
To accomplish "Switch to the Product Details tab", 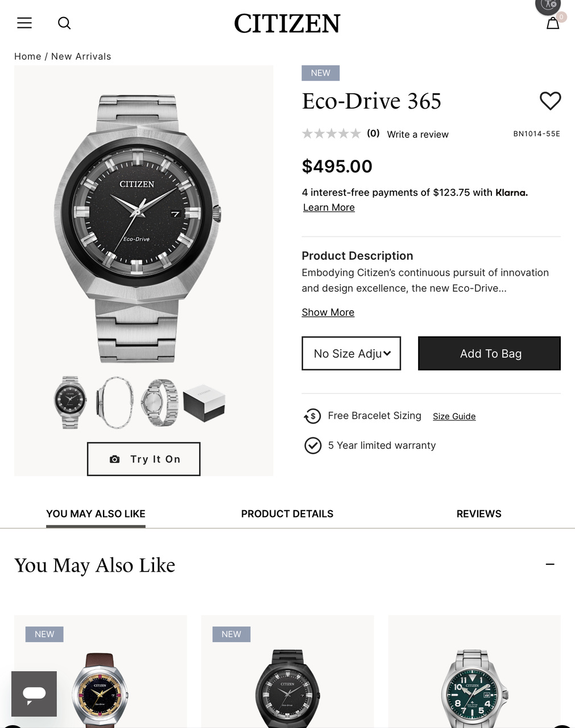I will (x=287, y=514).
